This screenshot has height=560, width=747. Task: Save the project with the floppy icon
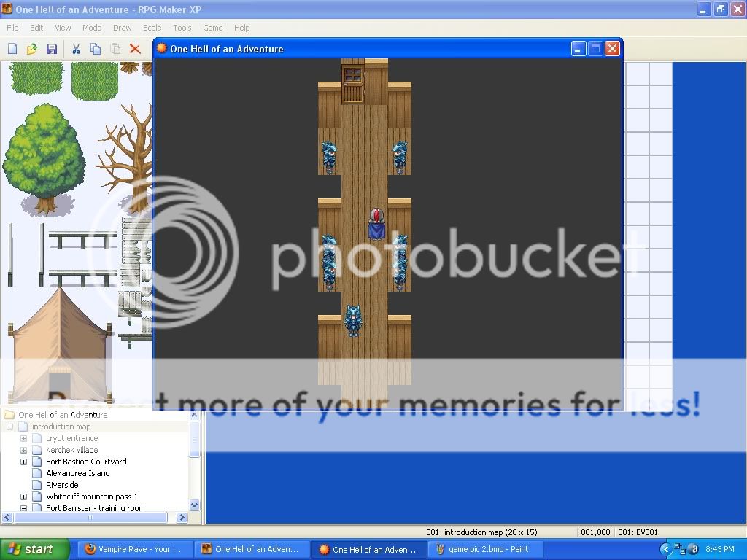(52, 49)
